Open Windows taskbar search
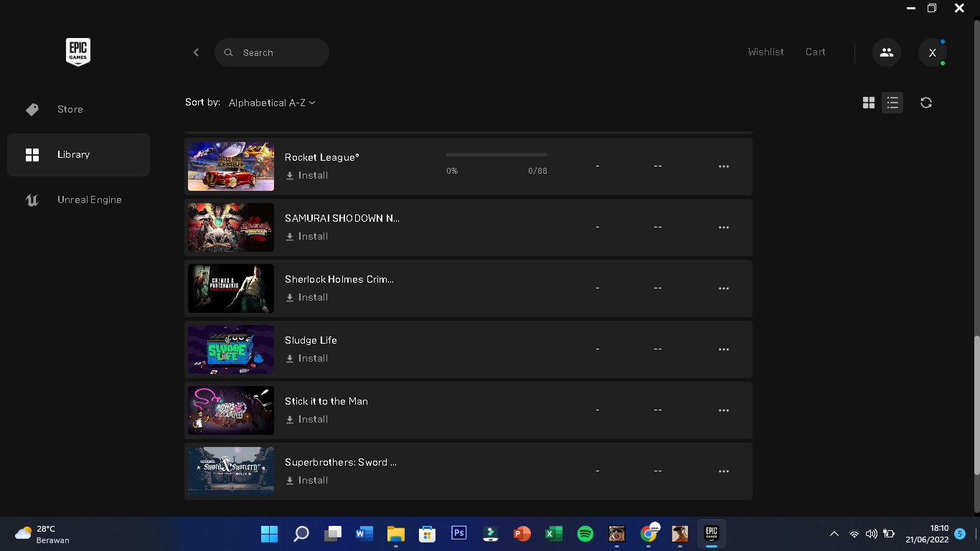Viewport: 980px width, 551px height. click(x=301, y=534)
